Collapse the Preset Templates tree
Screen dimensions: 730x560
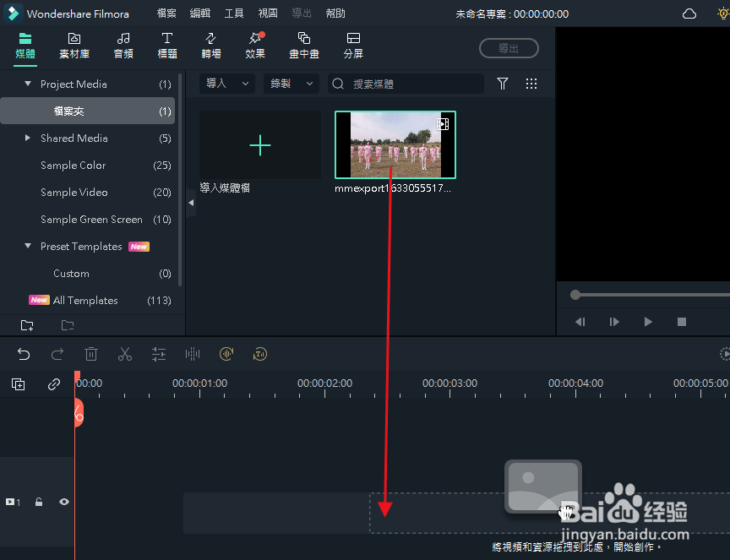[28, 246]
